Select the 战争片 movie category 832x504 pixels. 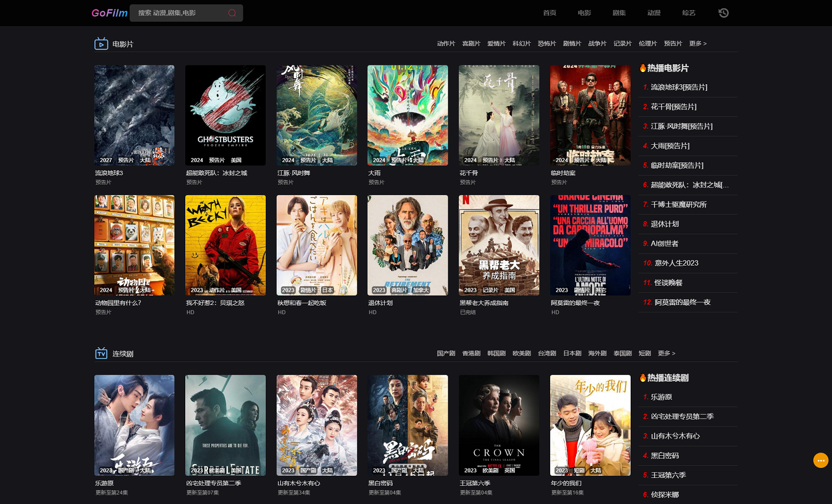[x=597, y=43]
